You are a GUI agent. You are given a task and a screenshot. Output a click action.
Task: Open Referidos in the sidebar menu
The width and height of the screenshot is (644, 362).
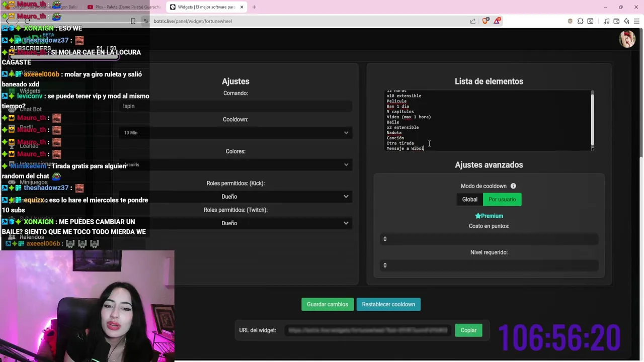click(x=32, y=237)
